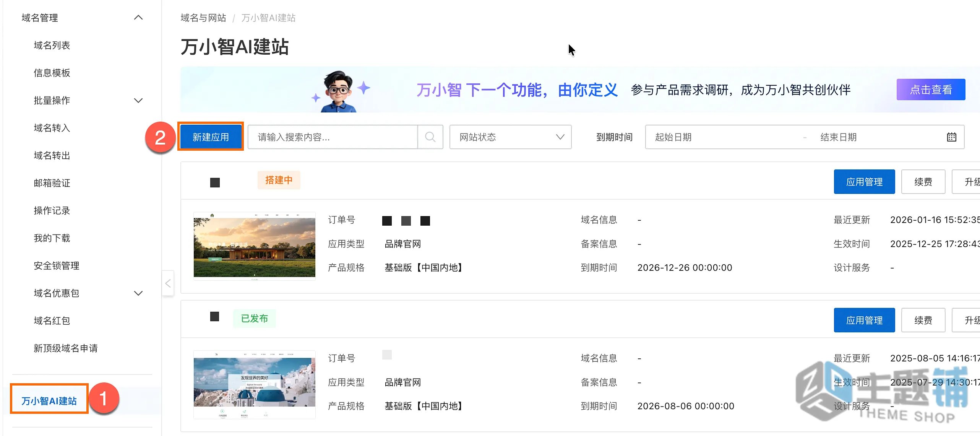Select 万小智AI建站 in the sidebar
The image size is (980, 436).
tap(49, 400)
